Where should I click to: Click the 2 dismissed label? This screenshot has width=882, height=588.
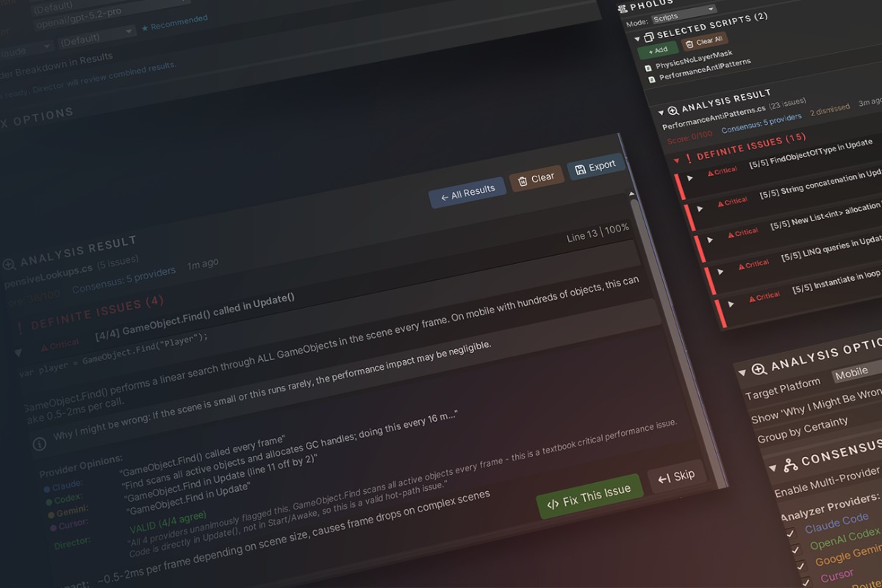pos(830,112)
